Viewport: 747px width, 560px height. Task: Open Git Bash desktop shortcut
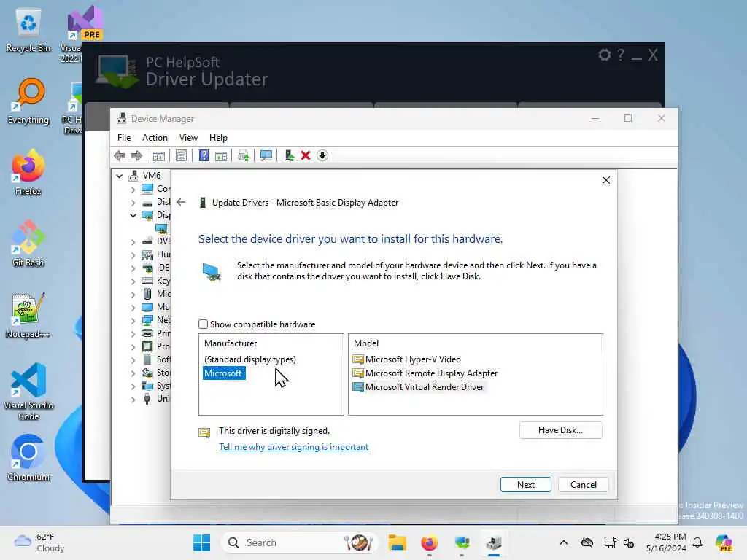28,244
